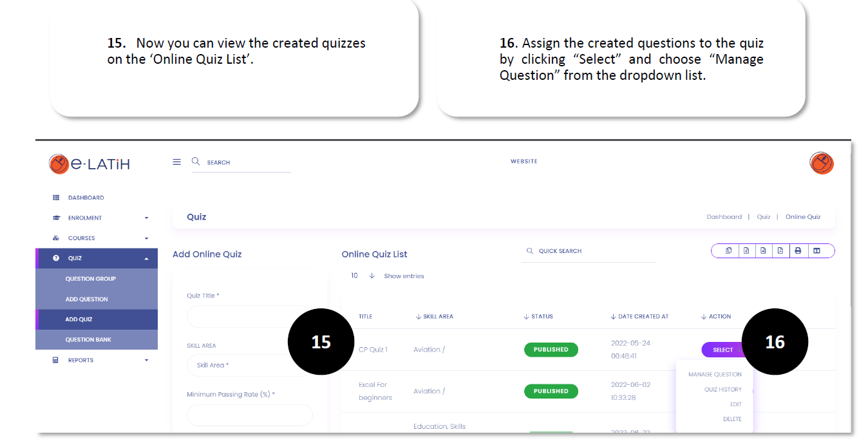The width and height of the screenshot is (868, 443).
Task: Click the Select button for CP Quiz 1
Action: tap(723, 350)
